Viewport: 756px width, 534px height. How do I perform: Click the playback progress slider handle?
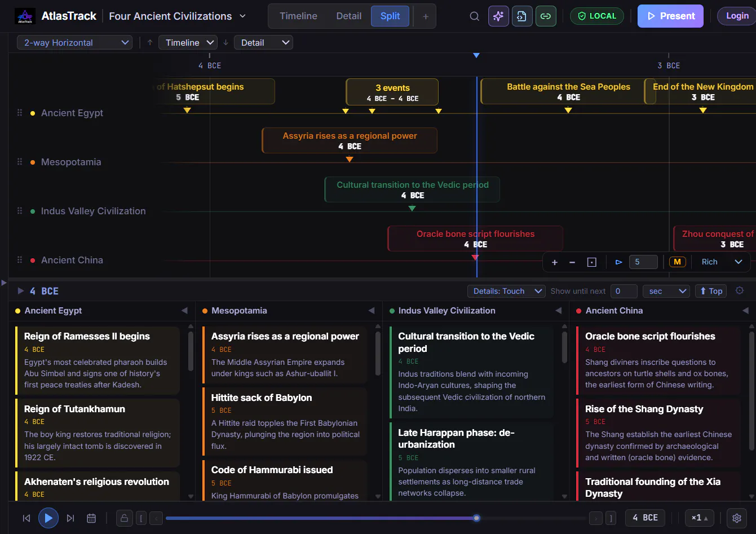pos(477,518)
